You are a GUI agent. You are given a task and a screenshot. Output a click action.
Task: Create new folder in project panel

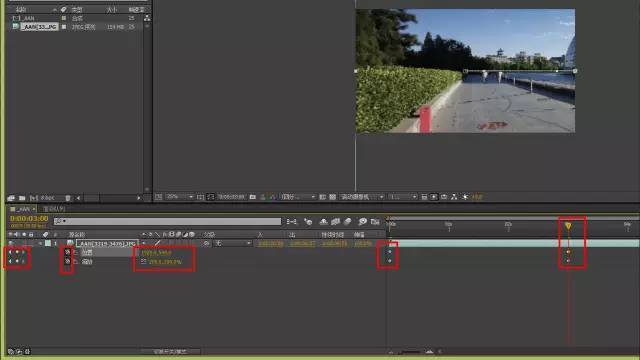pos(22,198)
